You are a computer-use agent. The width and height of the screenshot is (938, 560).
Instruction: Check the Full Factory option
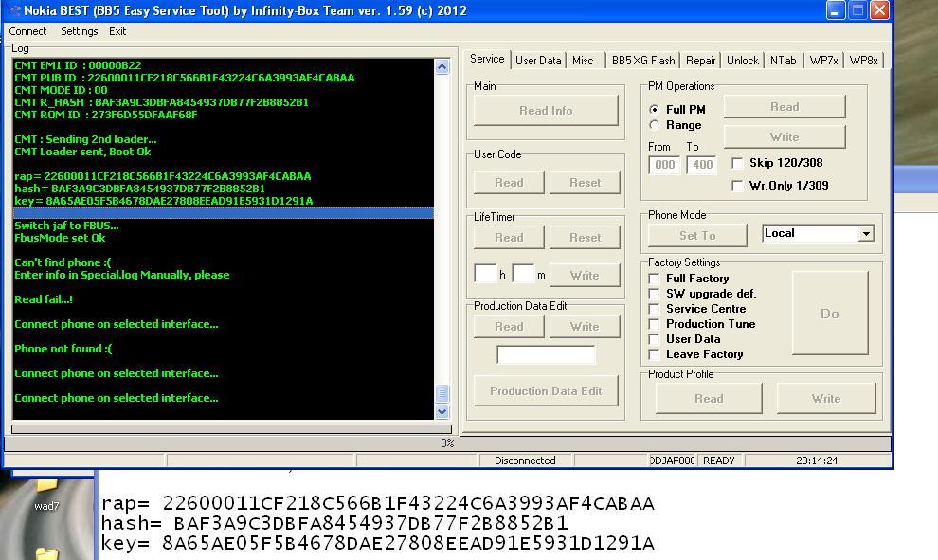tap(655, 279)
